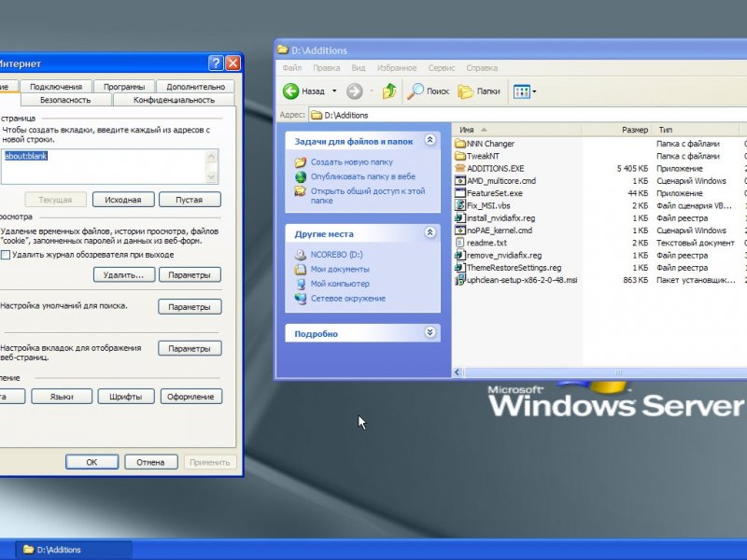
Task: Click the NCORE80 (D:) drive icon
Action: [300, 254]
